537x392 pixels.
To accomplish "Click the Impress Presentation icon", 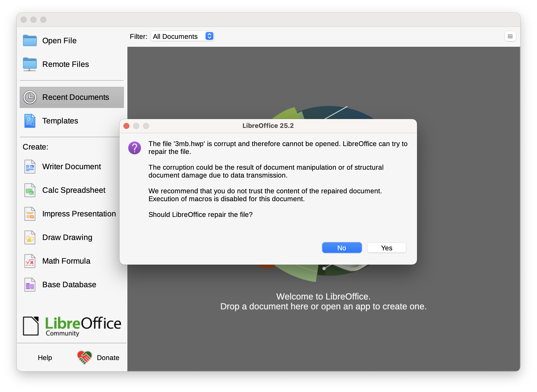I will 30,214.
